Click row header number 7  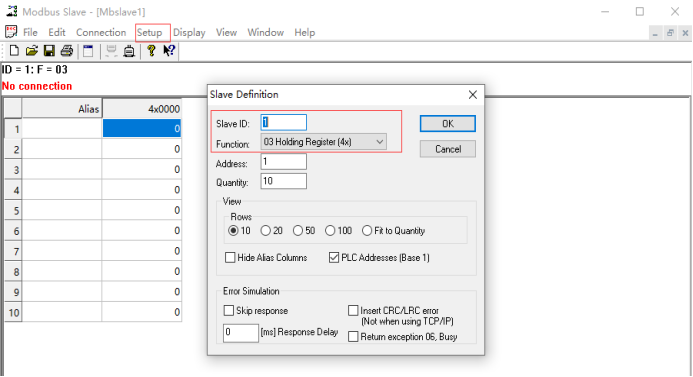(13, 251)
